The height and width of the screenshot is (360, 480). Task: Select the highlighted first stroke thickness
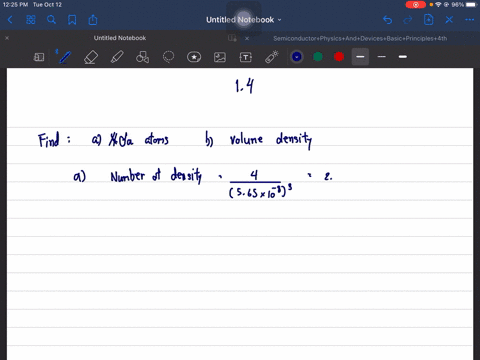(360, 57)
